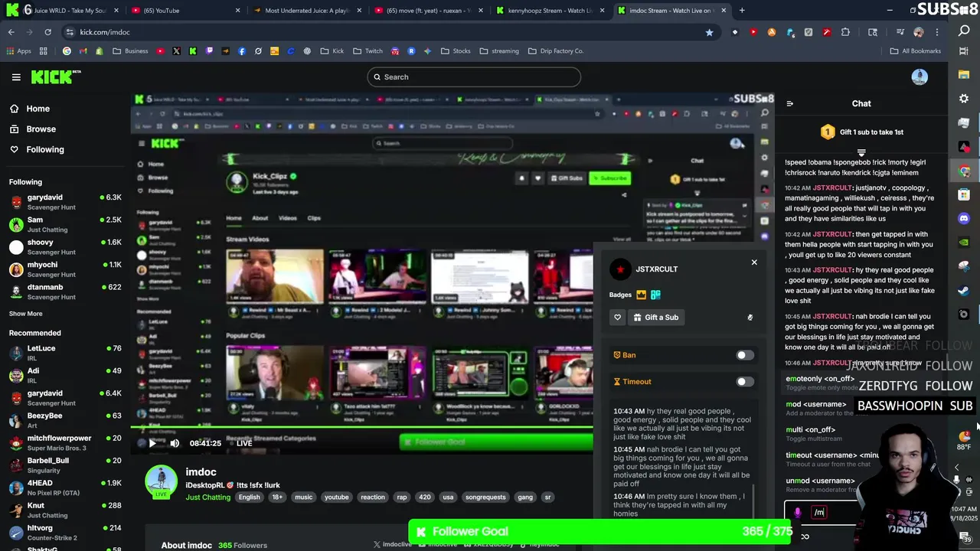
Task: Click the English stream tag
Action: pos(249,497)
